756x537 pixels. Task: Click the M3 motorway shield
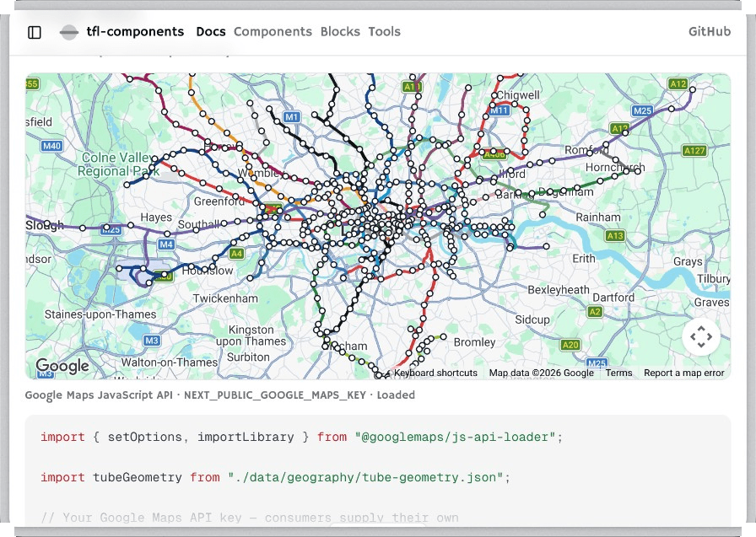(151, 341)
